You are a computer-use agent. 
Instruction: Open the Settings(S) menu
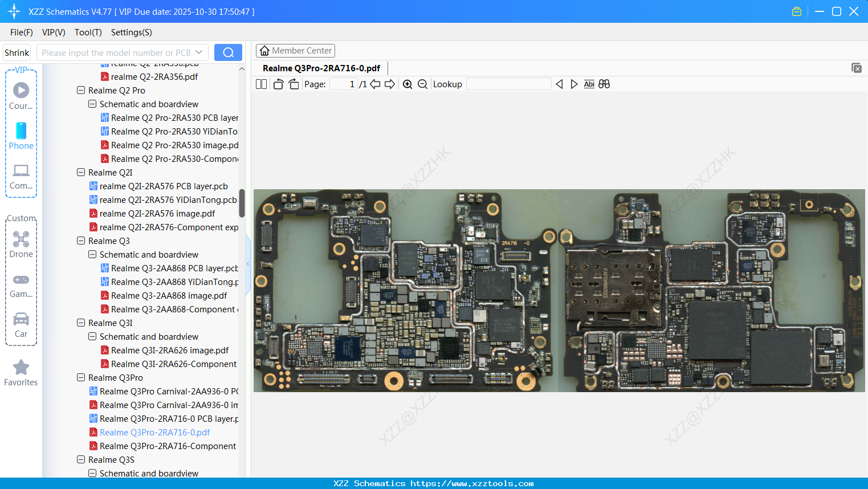[132, 32]
